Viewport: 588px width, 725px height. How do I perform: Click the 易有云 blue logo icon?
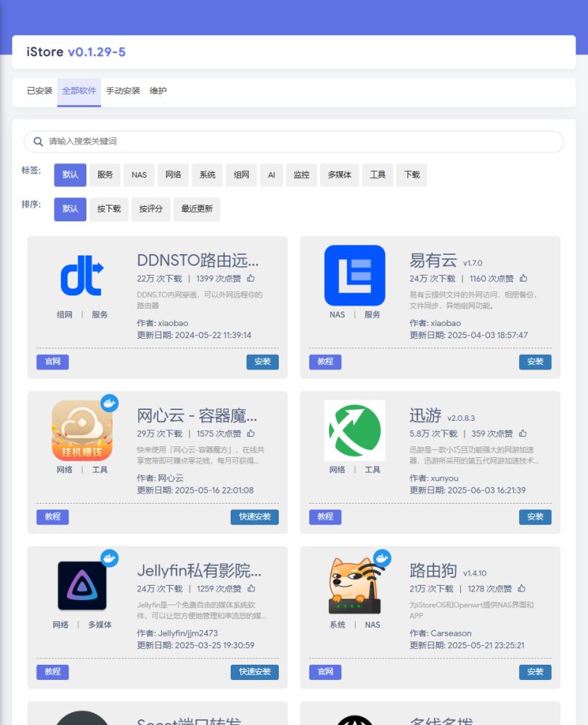pos(354,275)
